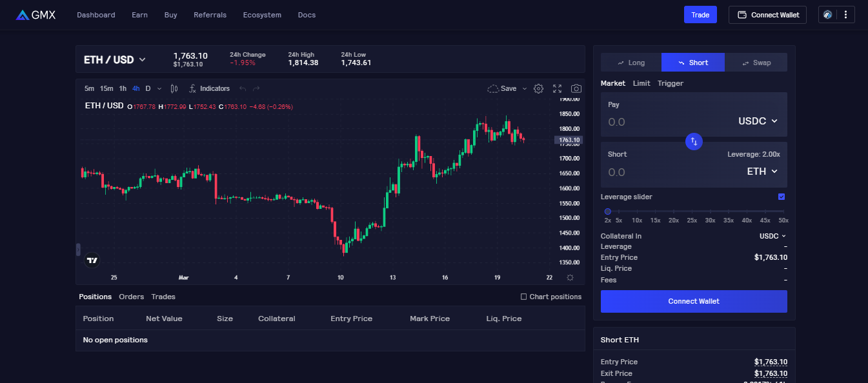Toggle the Leverage slider checkbox
Viewport: 868px width, 383px height.
[x=782, y=197]
